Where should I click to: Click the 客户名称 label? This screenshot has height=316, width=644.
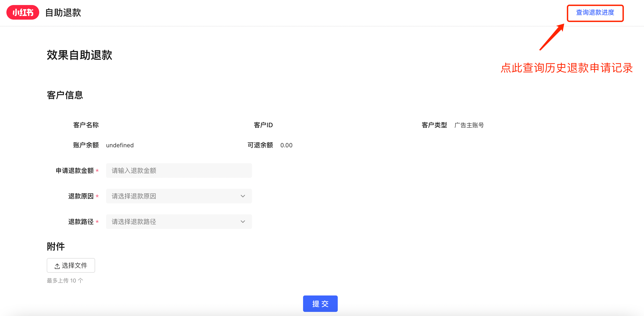tap(86, 125)
